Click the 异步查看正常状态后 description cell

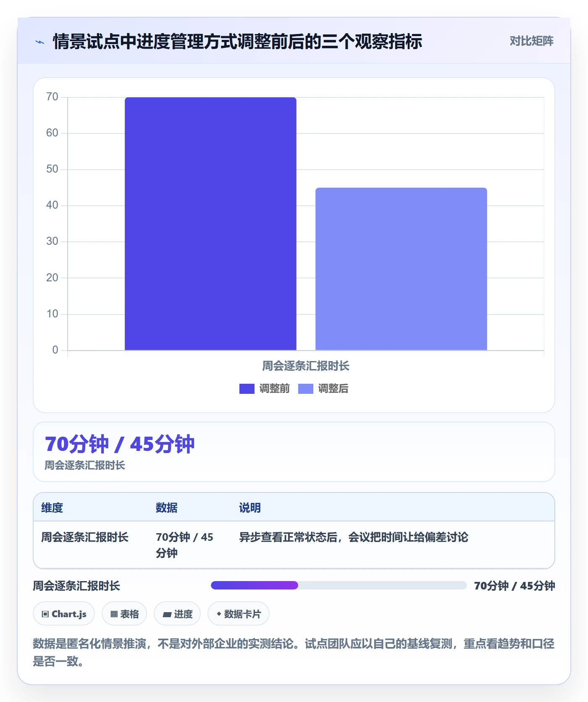click(x=354, y=537)
